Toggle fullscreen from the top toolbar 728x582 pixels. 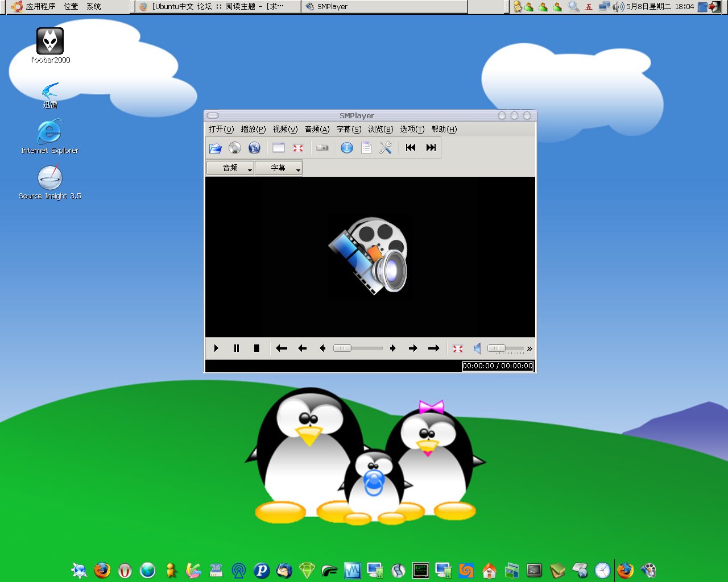pyautogui.click(x=298, y=148)
